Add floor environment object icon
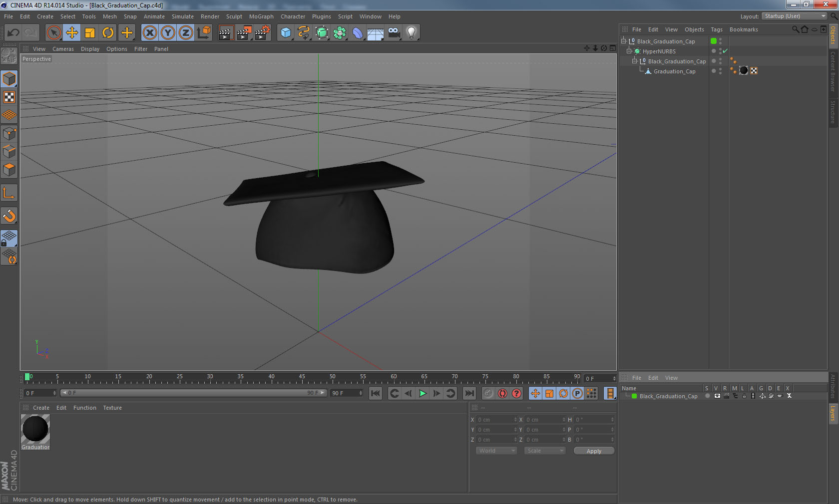The image size is (839, 504). [376, 33]
